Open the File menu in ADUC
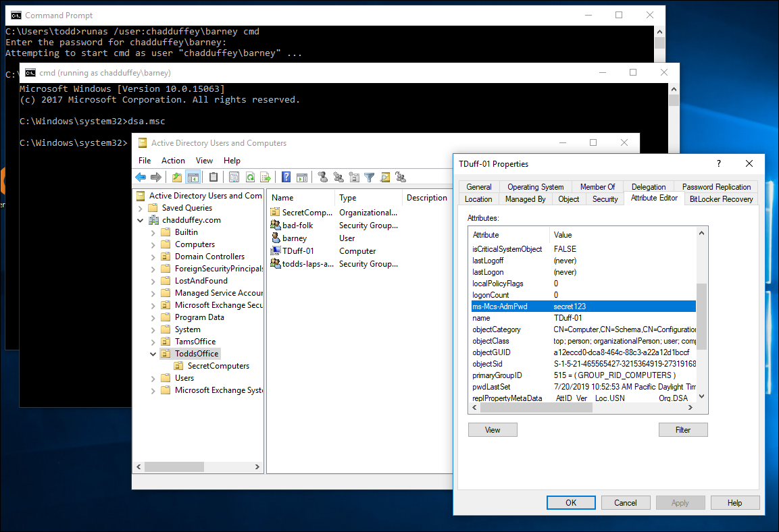Viewport: 779px width, 532px height. [145, 161]
